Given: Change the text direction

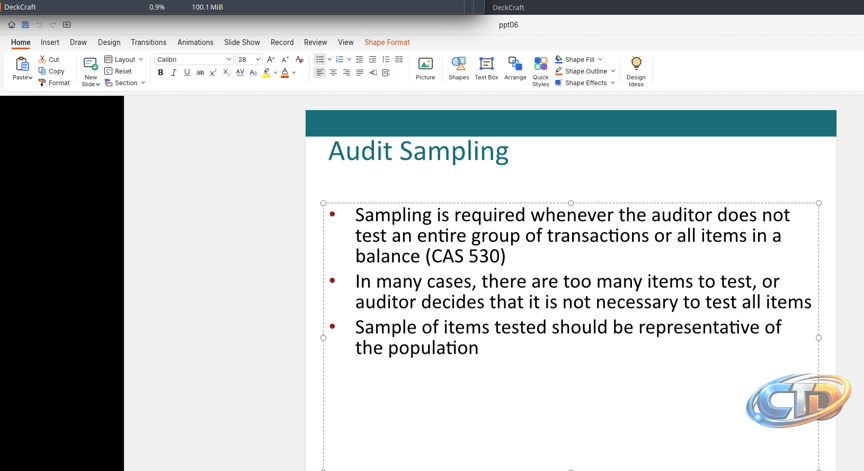Looking at the screenshot, I should (373, 73).
